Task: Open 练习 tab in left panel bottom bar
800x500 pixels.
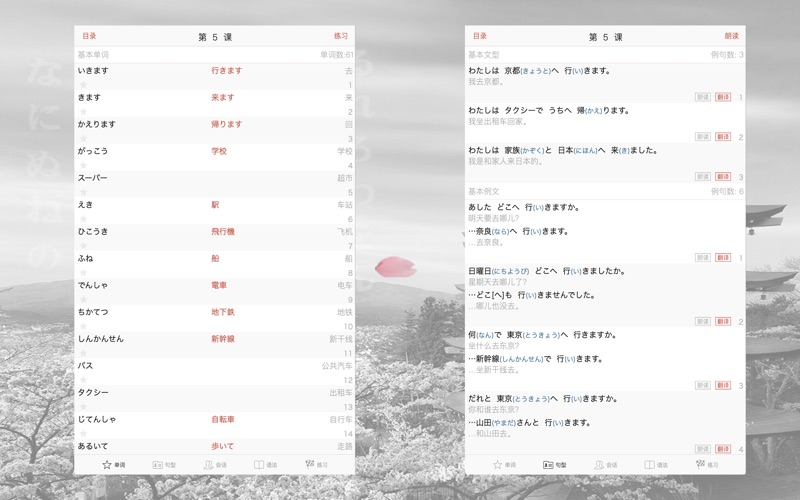Action: pyautogui.click(x=316, y=465)
